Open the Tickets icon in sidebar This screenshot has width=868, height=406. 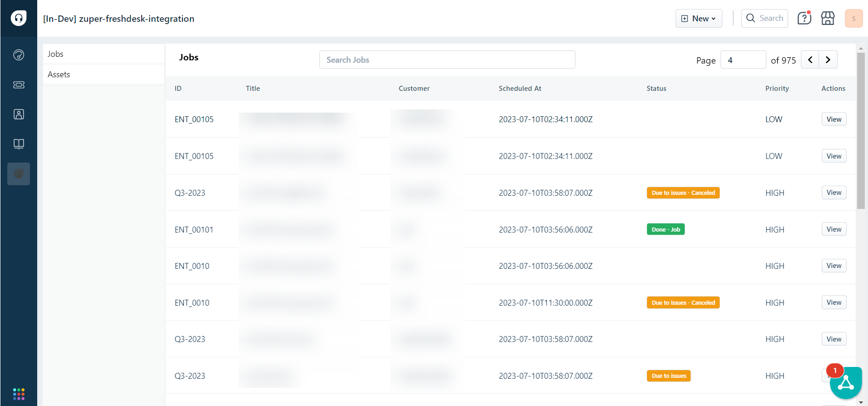(19, 85)
